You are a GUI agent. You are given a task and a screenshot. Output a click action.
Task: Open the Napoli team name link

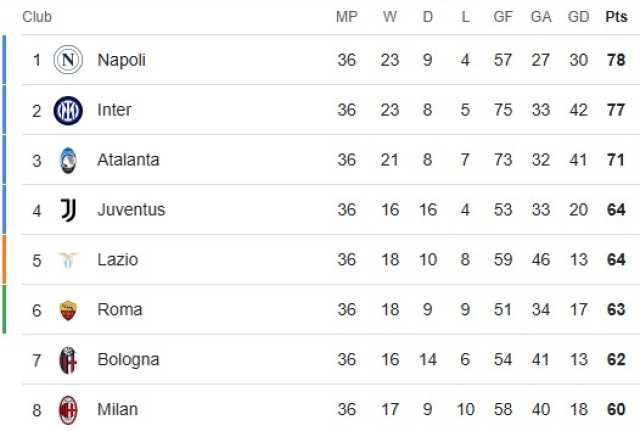point(121,60)
